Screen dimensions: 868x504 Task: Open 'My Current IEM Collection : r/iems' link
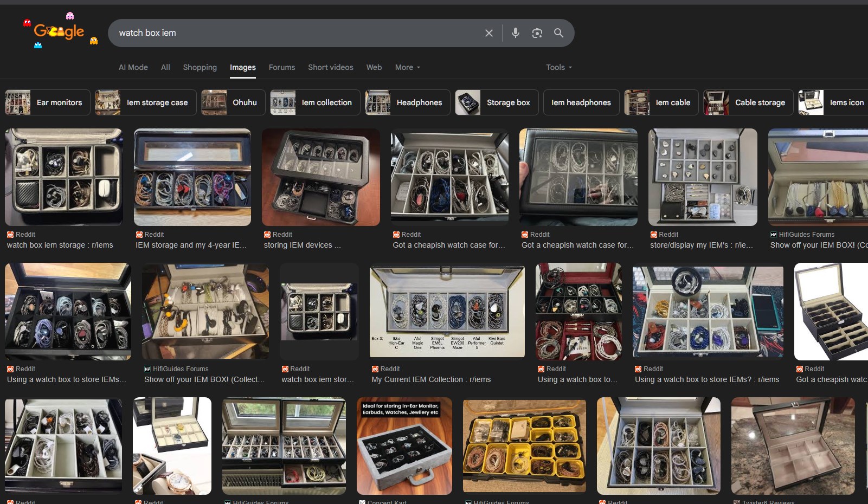(431, 379)
